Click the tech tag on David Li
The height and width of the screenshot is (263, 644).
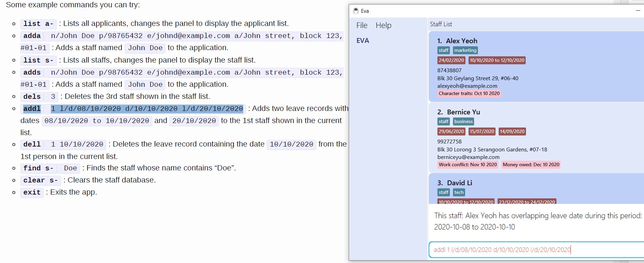pyautogui.click(x=459, y=192)
